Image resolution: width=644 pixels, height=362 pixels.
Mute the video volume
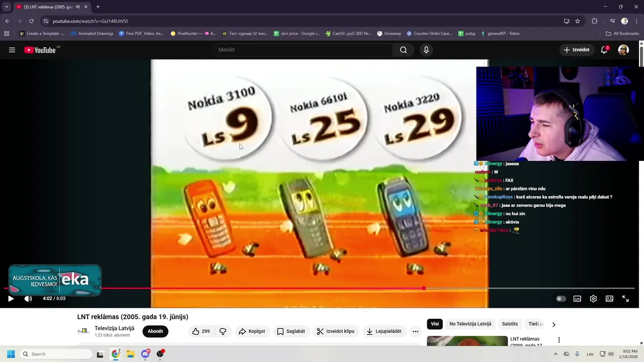coord(28,299)
